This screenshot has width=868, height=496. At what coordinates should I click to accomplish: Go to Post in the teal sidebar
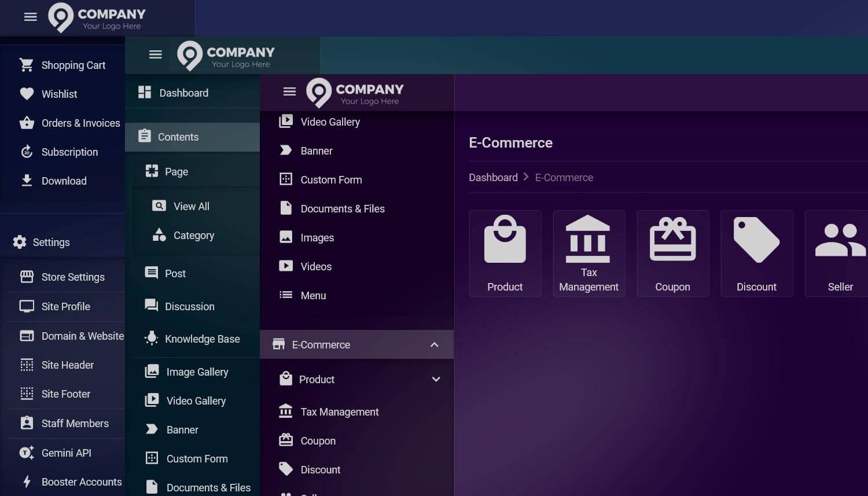196,273
